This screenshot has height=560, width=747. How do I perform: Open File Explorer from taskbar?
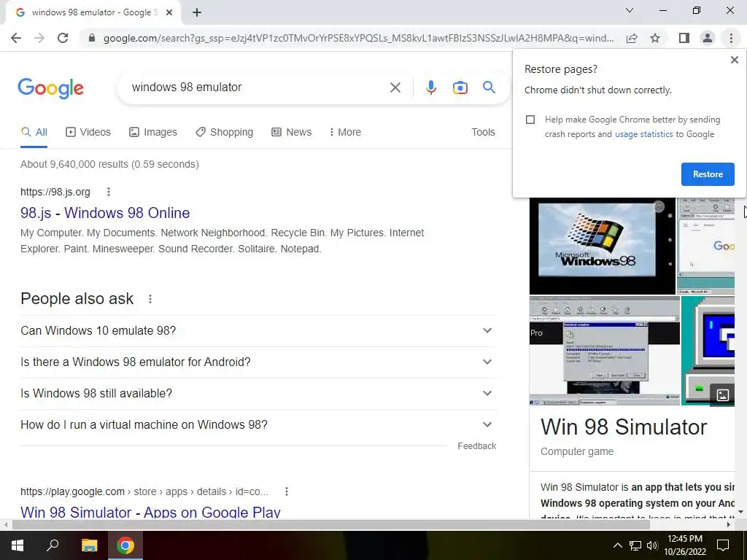click(x=89, y=545)
